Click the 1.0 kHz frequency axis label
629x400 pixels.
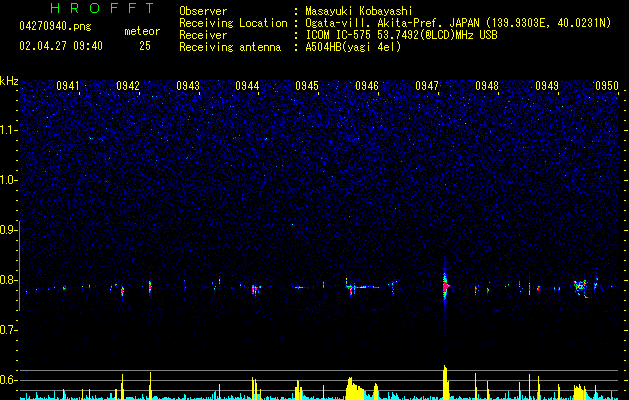(x=8, y=181)
